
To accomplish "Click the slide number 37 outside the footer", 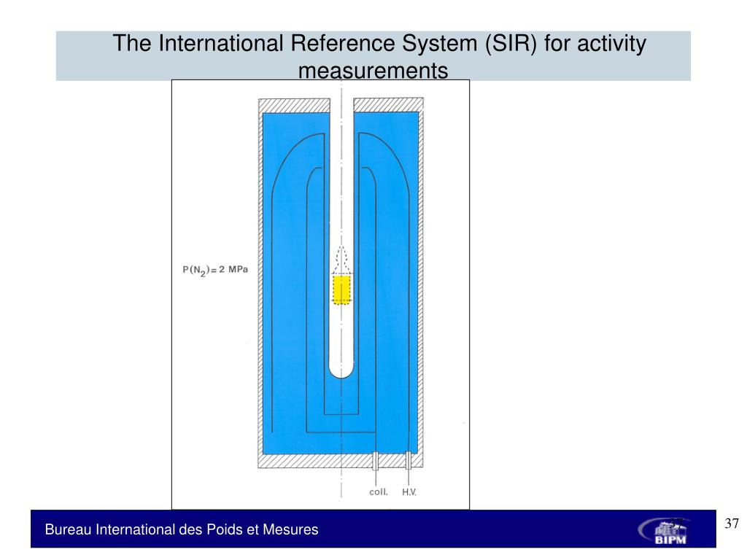I will click(732, 524).
